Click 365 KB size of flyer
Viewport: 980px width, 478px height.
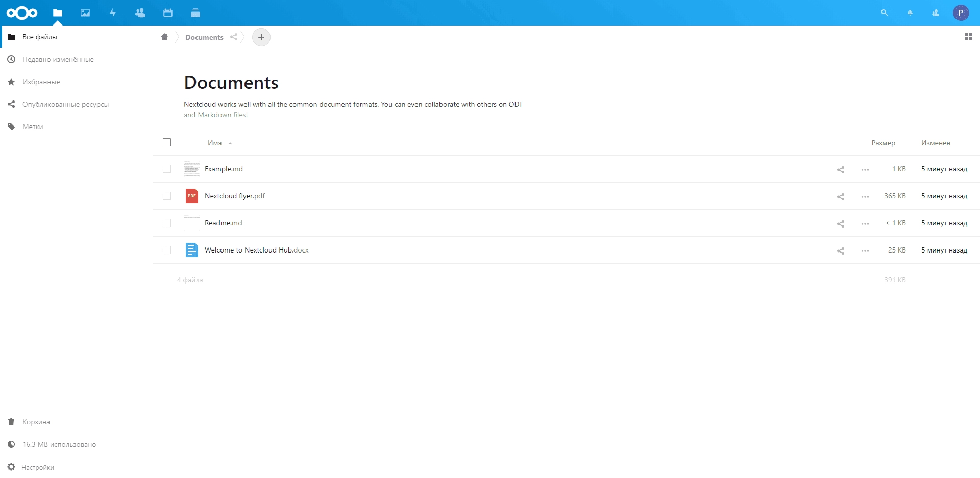click(x=895, y=196)
